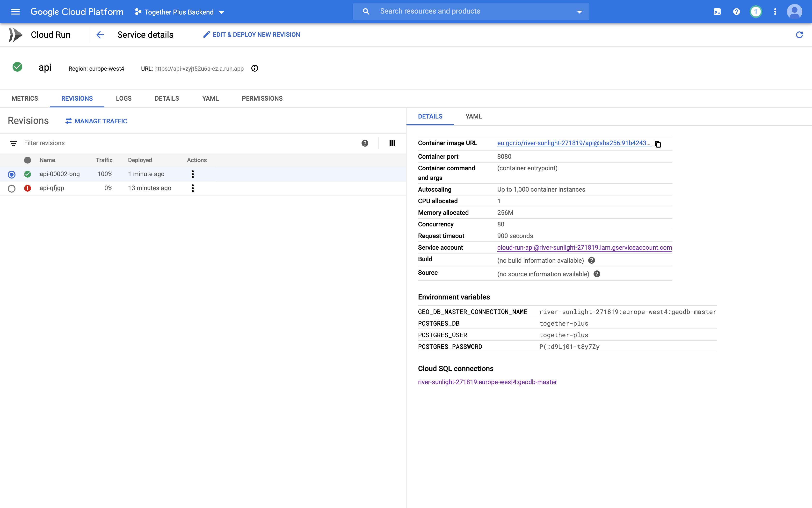Click the Cloud Run product logo
The height and width of the screenshot is (508, 812).
pyautogui.click(x=15, y=35)
